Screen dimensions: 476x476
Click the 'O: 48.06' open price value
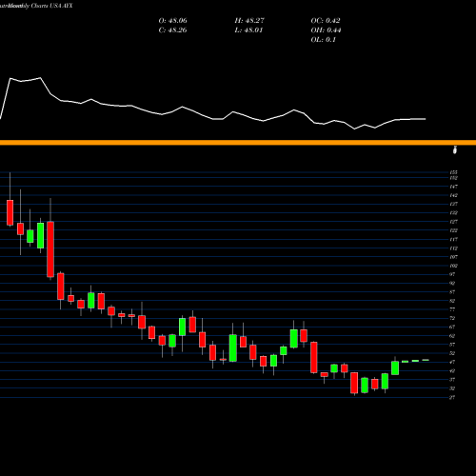click(x=172, y=21)
